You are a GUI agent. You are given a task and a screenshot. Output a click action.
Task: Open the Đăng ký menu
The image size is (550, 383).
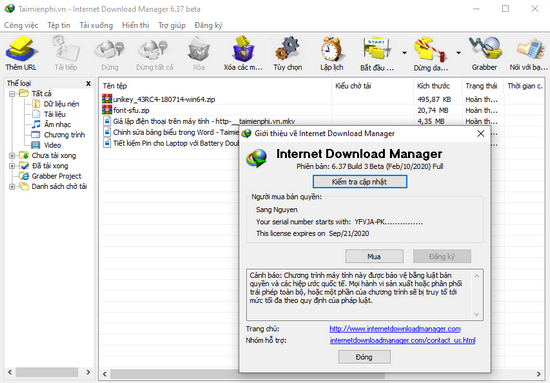[x=208, y=25]
